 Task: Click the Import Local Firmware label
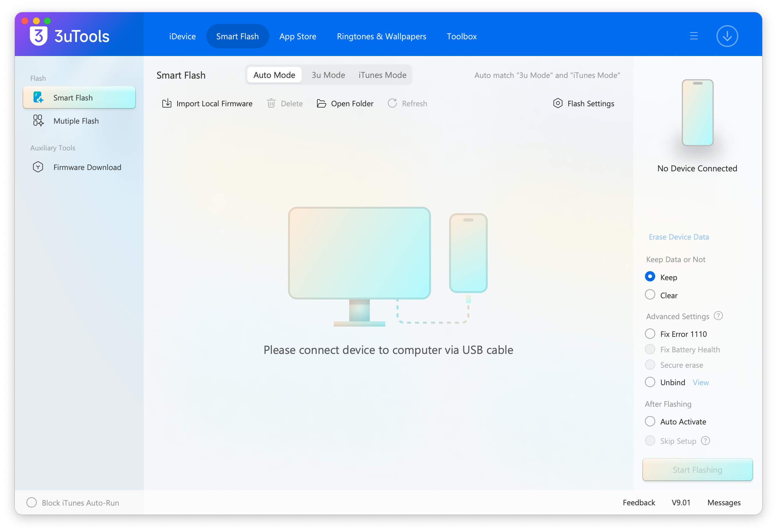coord(214,104)
